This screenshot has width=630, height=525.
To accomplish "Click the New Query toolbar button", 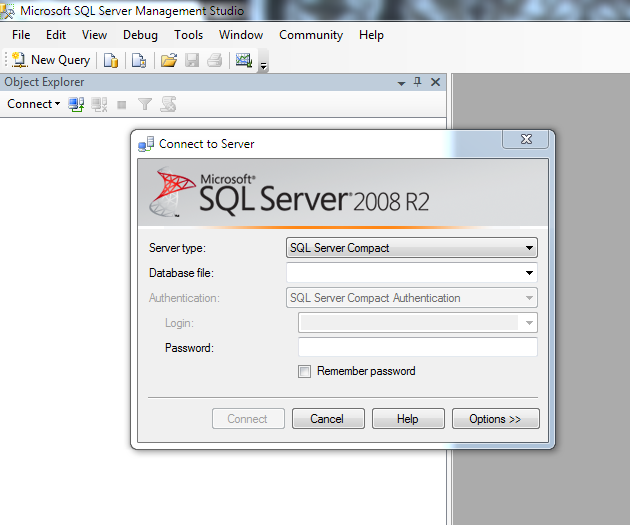I will (50, 60).
